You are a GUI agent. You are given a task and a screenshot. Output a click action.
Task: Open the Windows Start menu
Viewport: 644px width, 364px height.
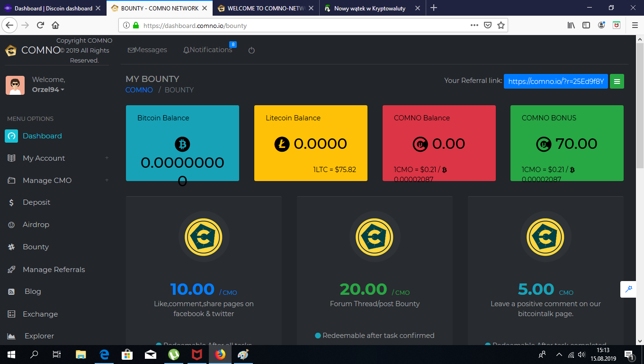tap(11, 355)
